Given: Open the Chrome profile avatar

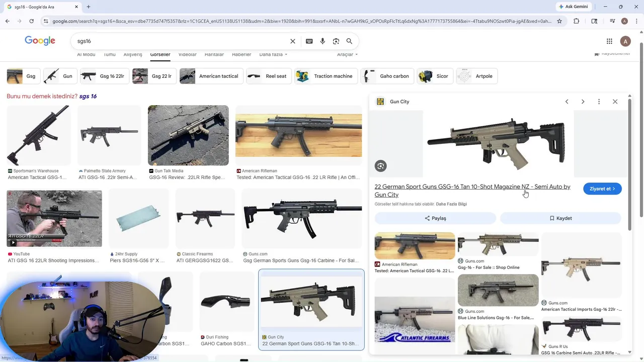Looking at the screenshot, I should (624, 21).
